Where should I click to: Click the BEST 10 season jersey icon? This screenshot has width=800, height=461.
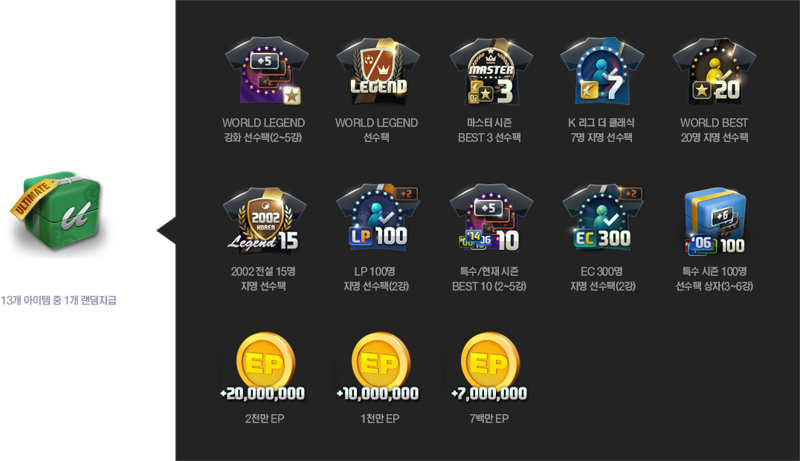click(x=491, y=218)
